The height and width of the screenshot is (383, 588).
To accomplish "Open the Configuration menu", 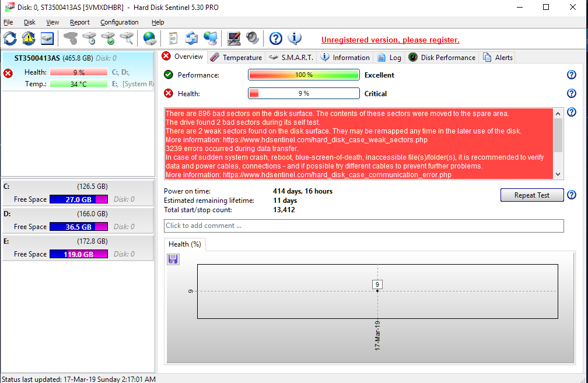I will [119, 23].
